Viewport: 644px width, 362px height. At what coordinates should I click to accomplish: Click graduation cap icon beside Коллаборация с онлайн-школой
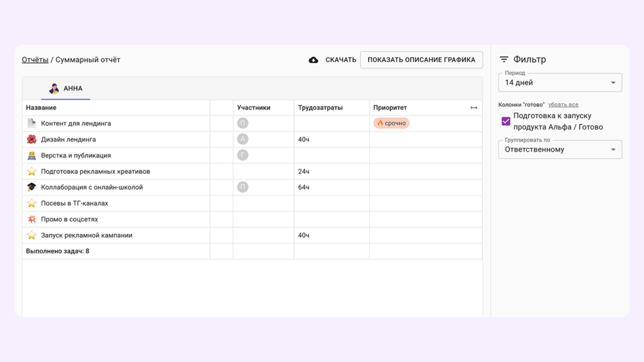(x=32, y=187)
